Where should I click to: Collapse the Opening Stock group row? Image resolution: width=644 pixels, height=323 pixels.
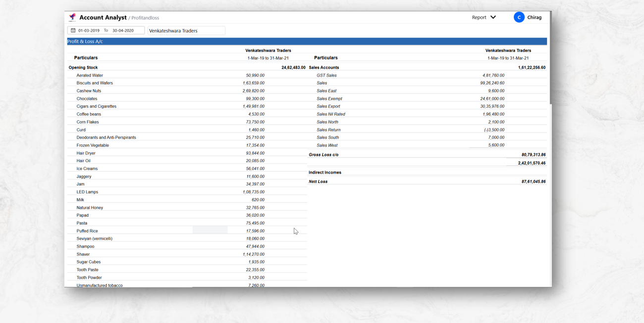point(83,68)
